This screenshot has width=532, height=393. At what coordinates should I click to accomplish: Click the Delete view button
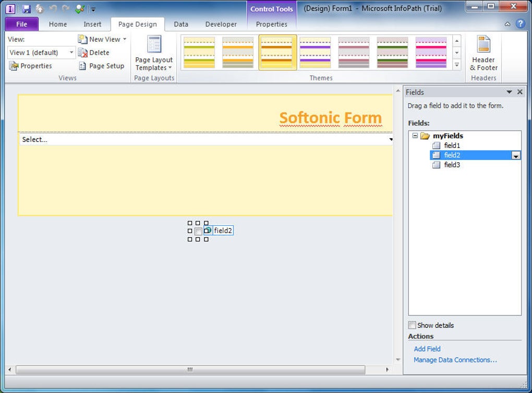[x=94, y=53]
